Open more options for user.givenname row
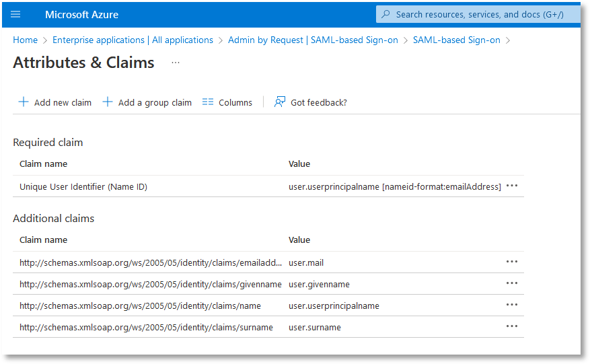Screen dimensions: 590x364 (512, 283)
